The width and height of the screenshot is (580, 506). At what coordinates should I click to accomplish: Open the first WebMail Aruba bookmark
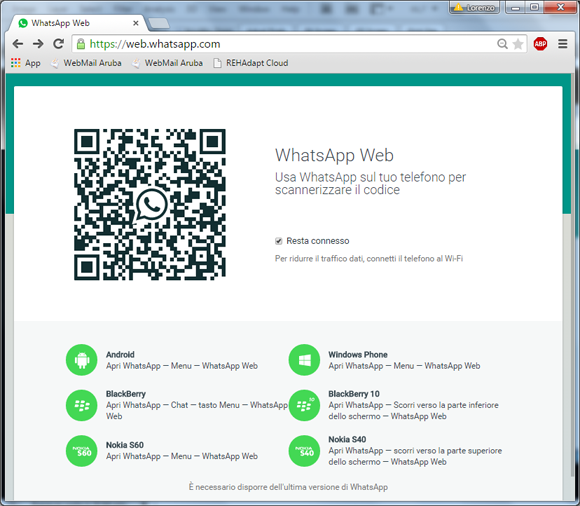coord(86,63)
